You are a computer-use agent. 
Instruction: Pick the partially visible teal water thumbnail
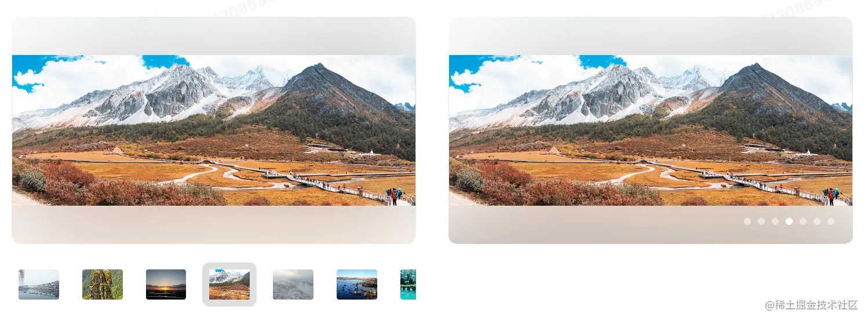click(408, 284)
